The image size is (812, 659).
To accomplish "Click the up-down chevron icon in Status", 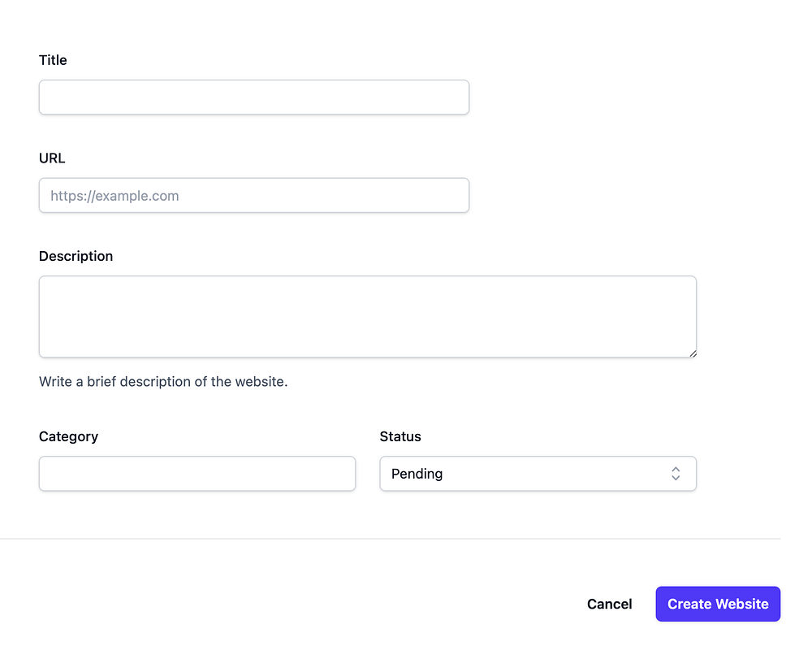I will coord(675,474).
